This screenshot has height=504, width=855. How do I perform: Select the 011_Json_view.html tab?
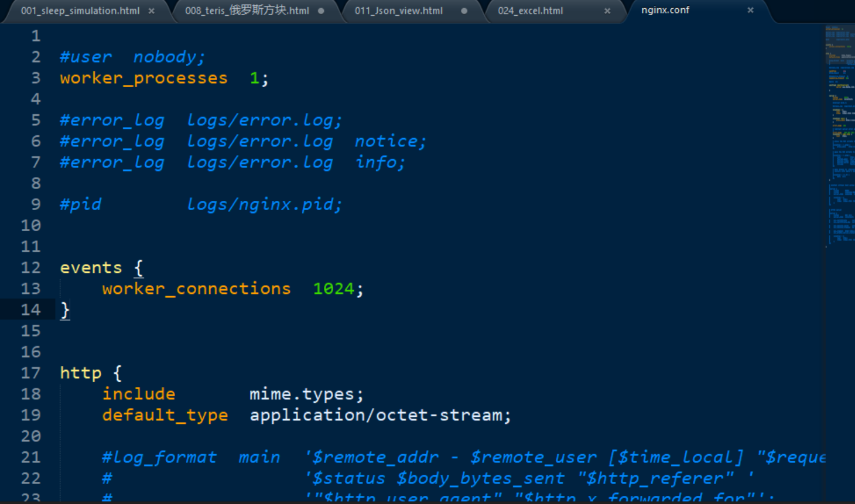click(398, 11)
